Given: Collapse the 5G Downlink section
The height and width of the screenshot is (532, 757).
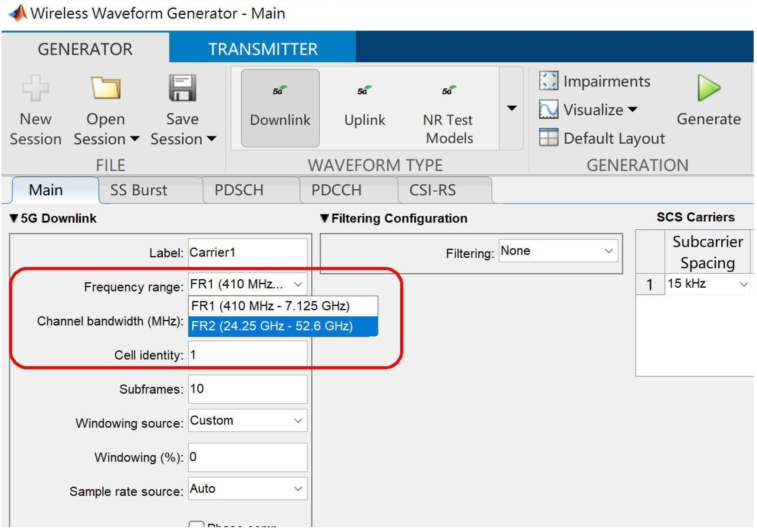Looking at the screenshot, I should coord(14,218).
